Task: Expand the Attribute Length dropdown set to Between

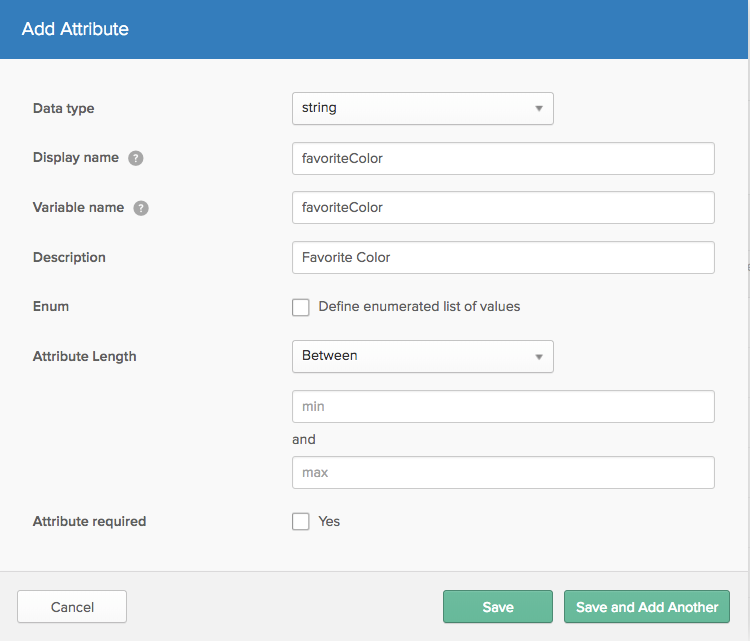Action: [422, 356]
